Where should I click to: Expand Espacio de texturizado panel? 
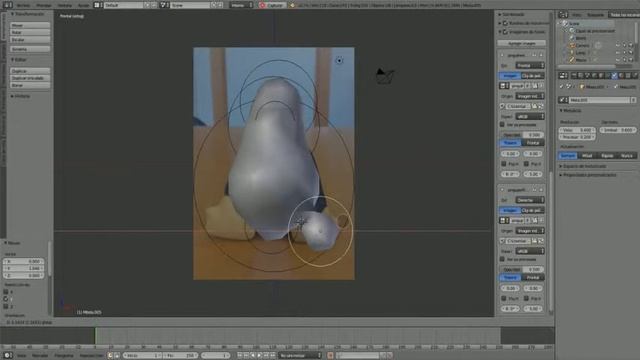pyautogui.click(x=584, y=166)
